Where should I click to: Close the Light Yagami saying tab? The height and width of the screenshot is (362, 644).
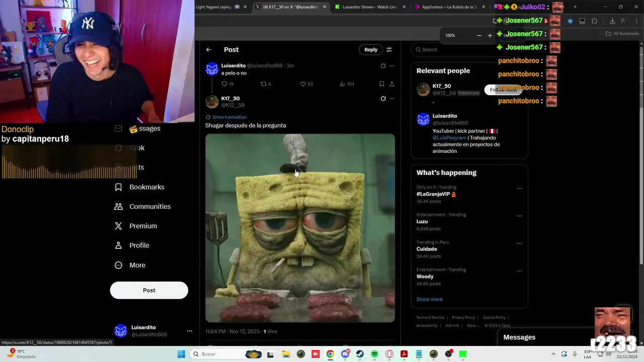(x=245, y=7)
